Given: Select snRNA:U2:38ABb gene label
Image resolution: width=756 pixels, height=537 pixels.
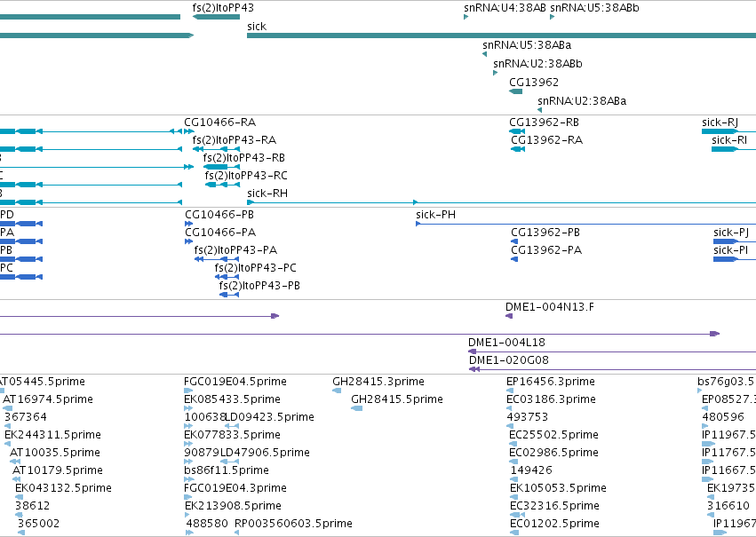Looking at the screenshot, I should click(x=537, y=64).
